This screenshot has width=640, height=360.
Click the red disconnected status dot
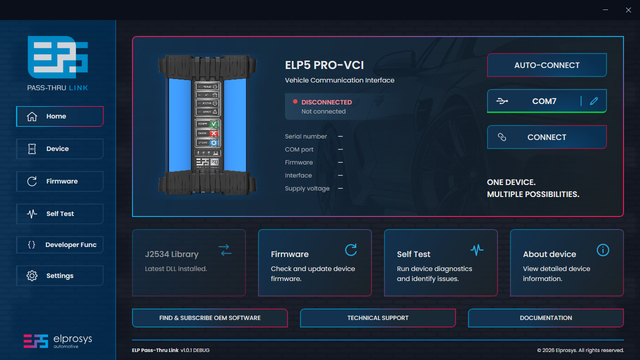point(295,102)
